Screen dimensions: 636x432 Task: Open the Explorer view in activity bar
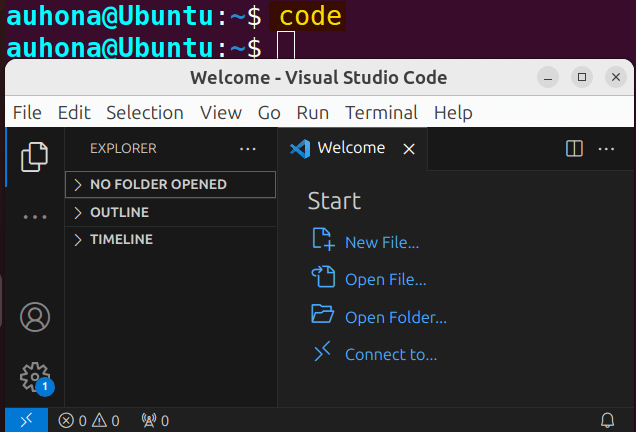pos(34,157)
